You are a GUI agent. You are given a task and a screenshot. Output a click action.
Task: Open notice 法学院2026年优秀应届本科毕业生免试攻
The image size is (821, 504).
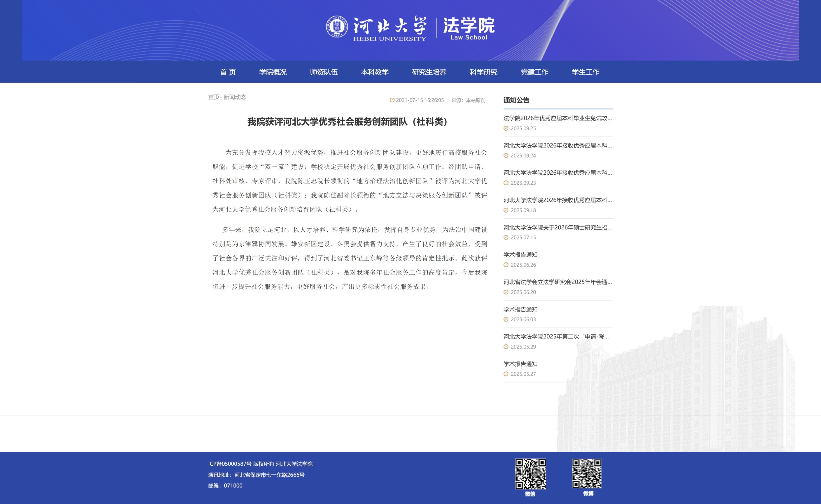(x=557, y=118)
